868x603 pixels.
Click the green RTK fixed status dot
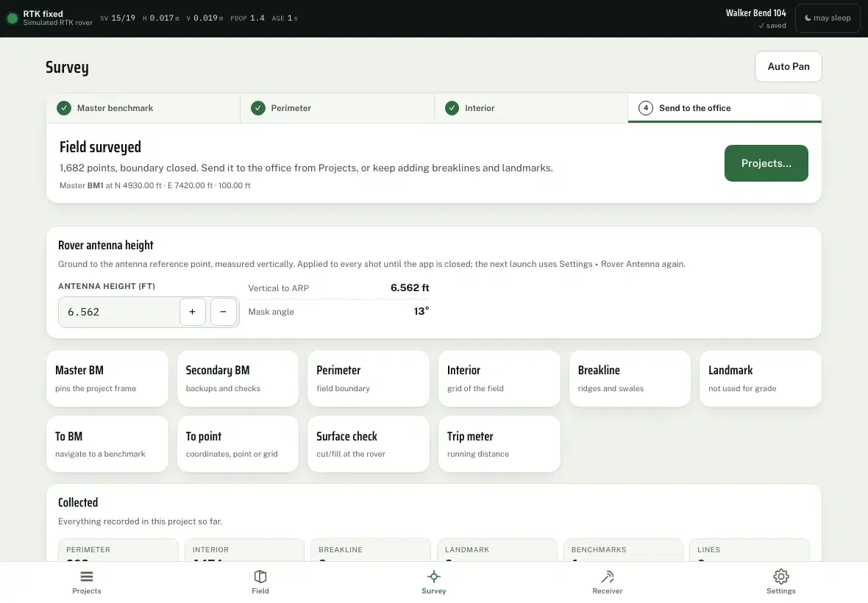click(x=13, y=18)
